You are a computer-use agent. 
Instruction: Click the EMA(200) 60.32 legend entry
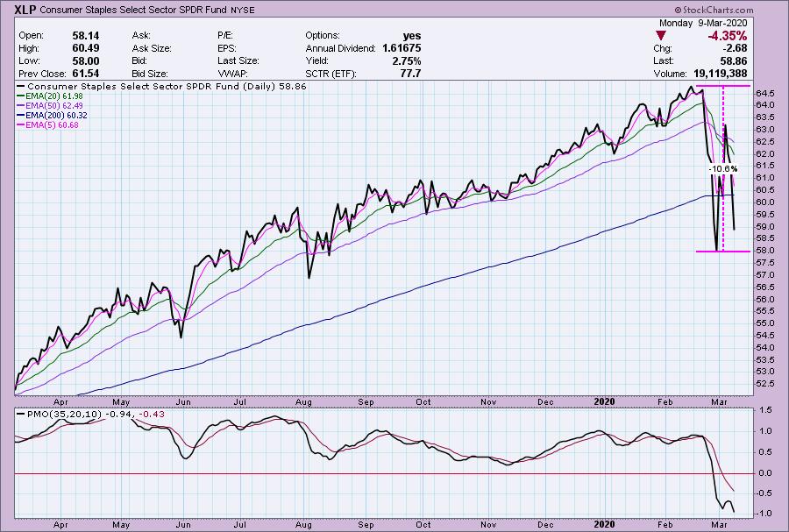click(53, 115)
